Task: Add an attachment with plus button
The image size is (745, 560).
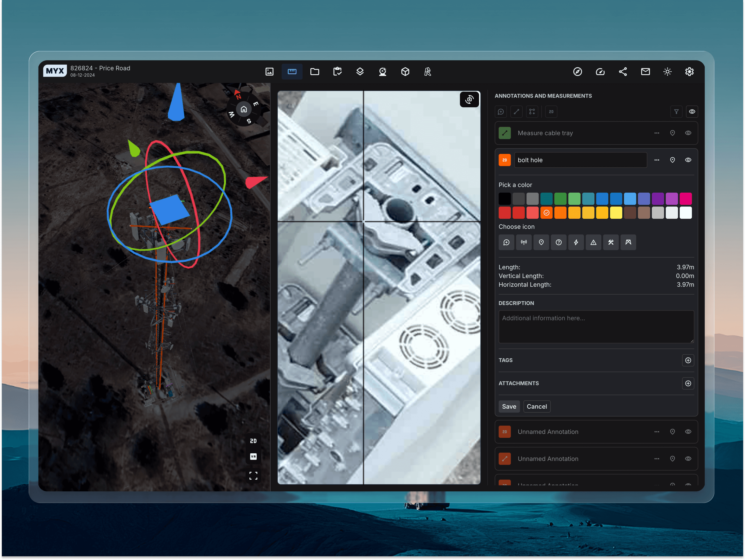Action: click(x=688, y=383)
